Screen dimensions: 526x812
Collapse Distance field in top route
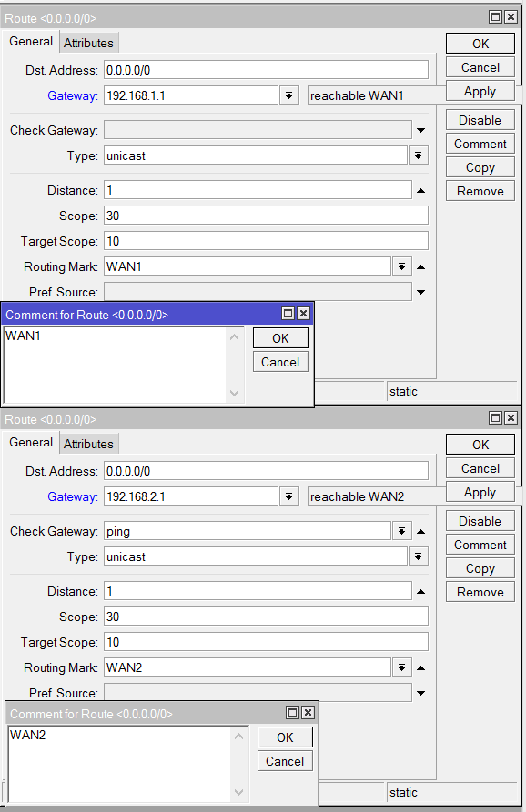point(420,191)
